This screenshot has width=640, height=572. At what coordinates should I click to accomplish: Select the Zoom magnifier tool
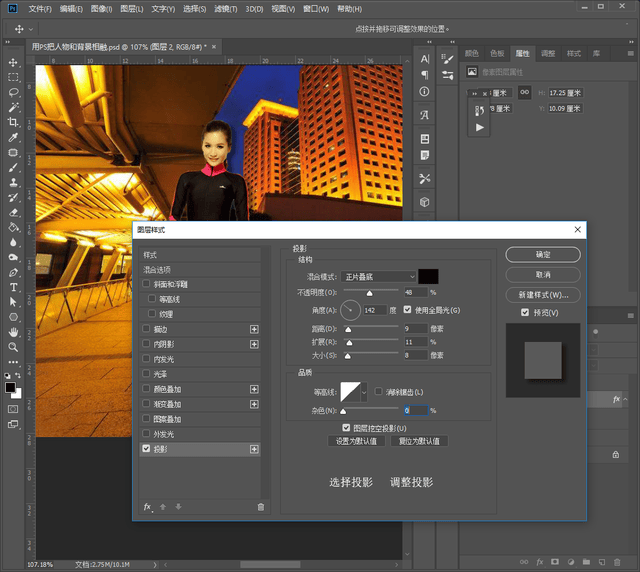coord(13,347)
